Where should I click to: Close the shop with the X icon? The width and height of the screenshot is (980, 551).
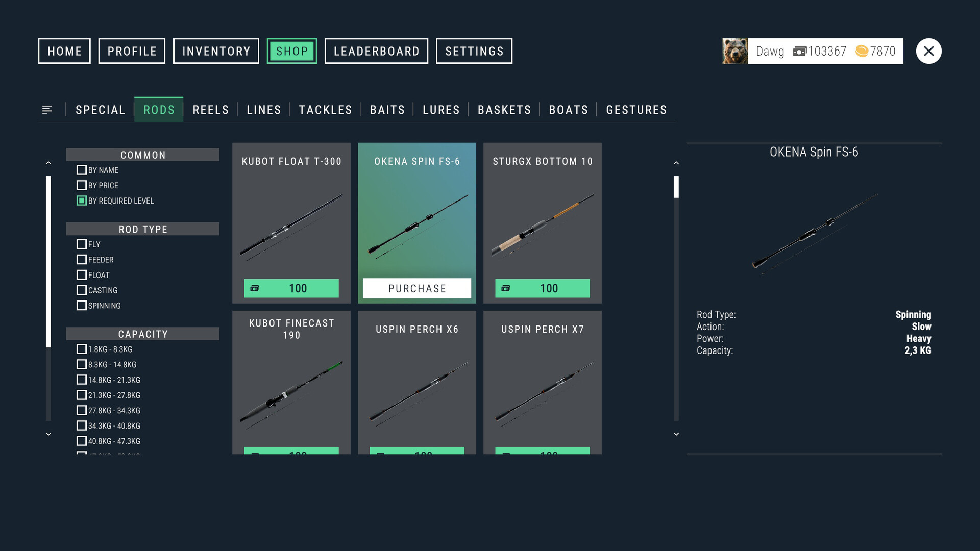pyautogui.click(x=928, y=51)
